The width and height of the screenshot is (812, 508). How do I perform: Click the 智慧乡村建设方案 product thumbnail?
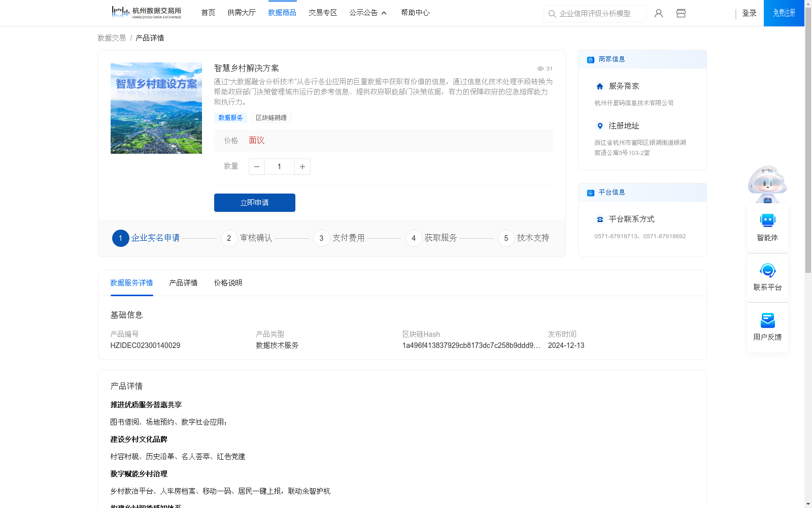[x=156, y=108]
